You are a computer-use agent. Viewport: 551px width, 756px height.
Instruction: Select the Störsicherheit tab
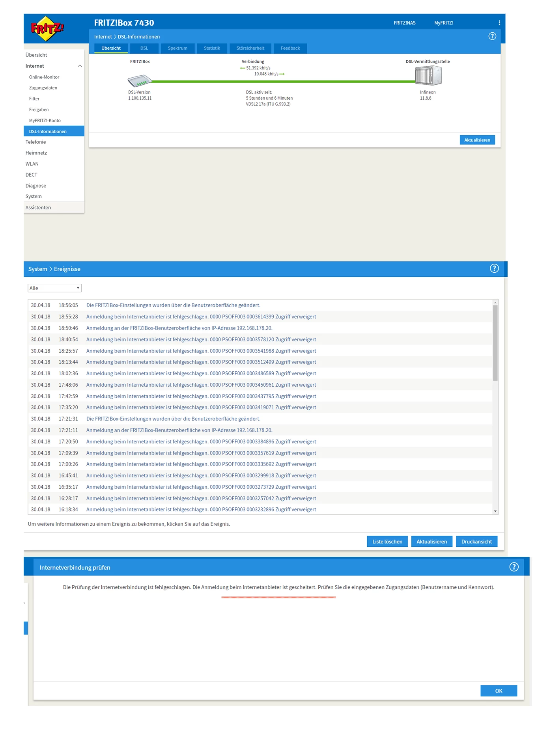250,48
